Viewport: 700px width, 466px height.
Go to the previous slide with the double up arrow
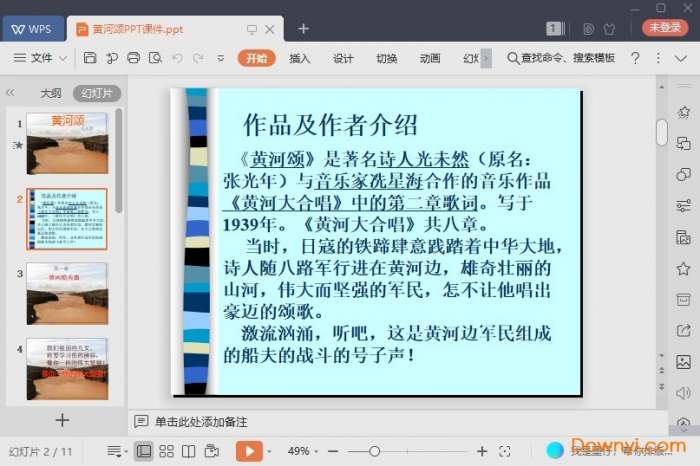point(662,370)
